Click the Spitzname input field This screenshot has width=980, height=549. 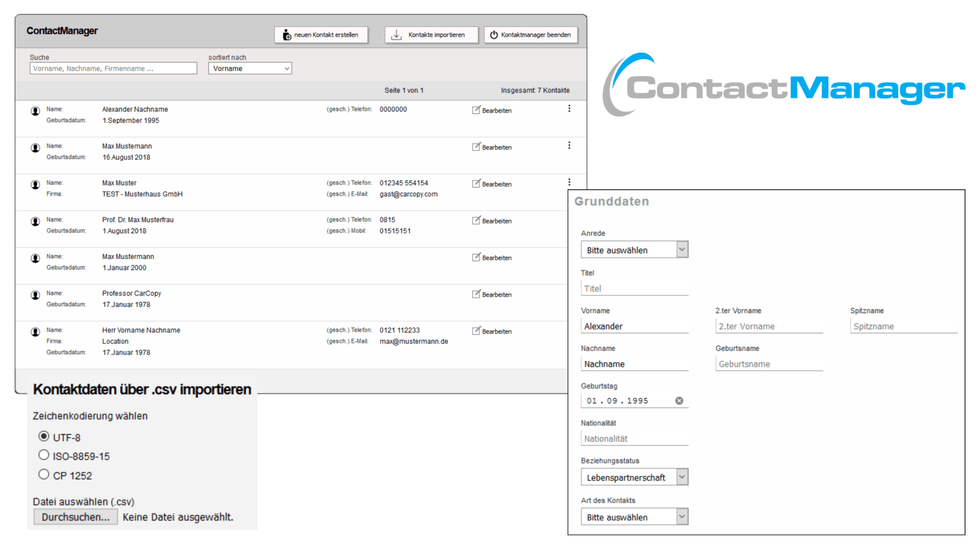(904, 326)
